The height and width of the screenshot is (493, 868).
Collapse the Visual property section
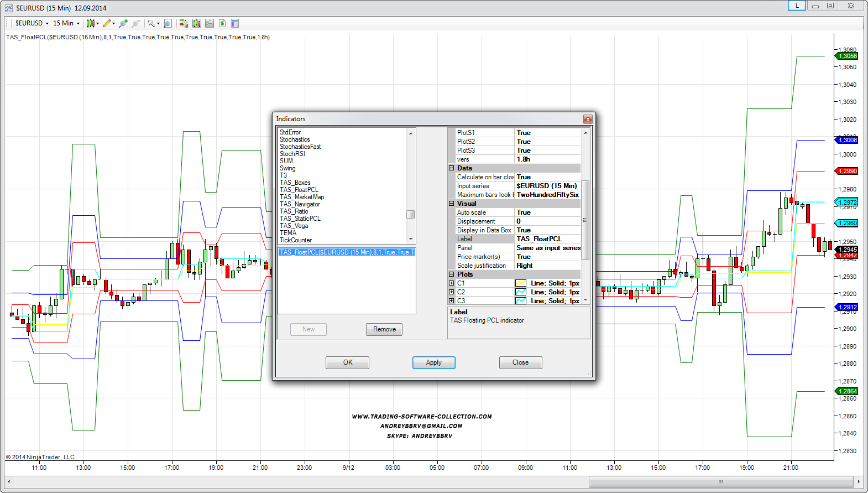point(451,204)
